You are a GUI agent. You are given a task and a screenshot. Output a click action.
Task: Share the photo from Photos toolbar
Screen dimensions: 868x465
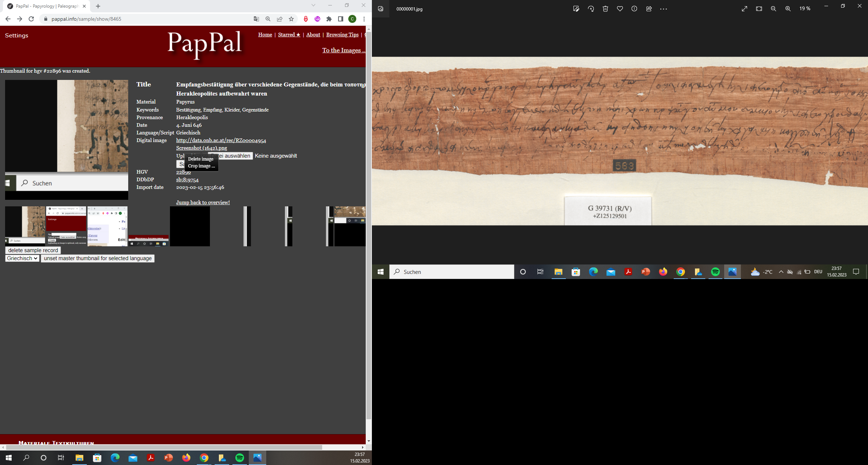(x=649, y=9)
